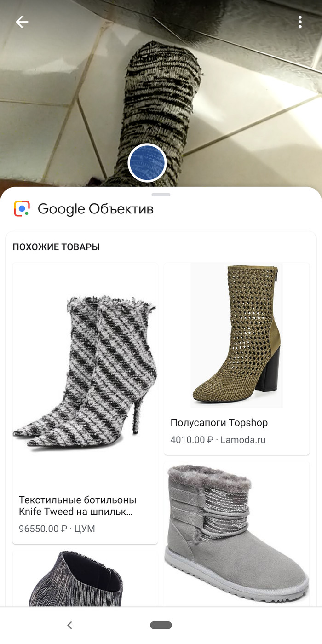Tap the Google Lens logo icon

(x=22, y=209)
